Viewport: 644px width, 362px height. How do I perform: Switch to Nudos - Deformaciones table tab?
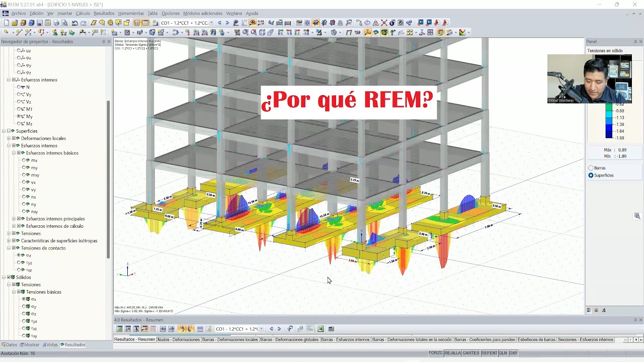point(179,340)
